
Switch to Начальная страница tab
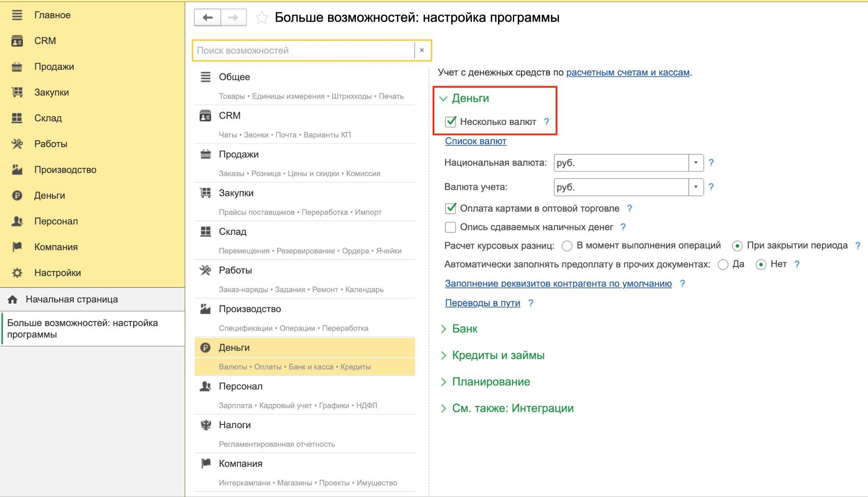pyautogui.click(x=92, y=299)
